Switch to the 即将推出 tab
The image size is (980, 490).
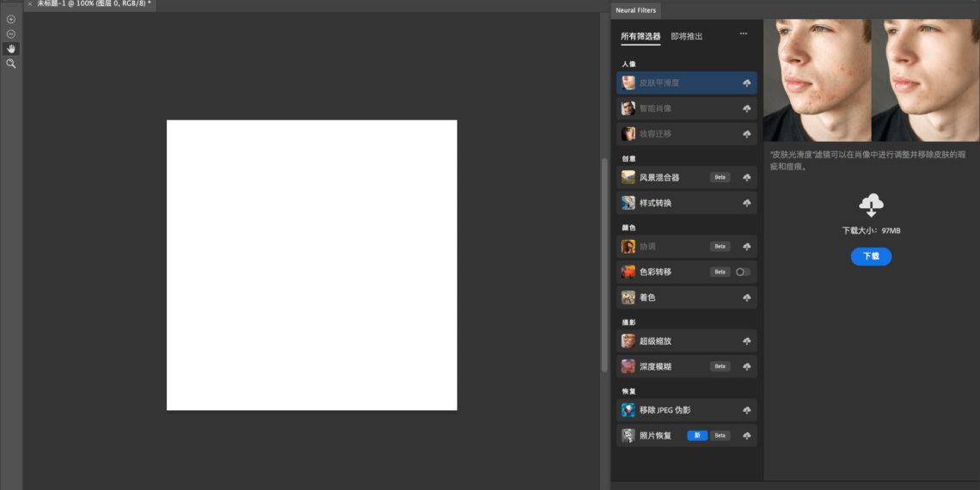pos(687,37)
